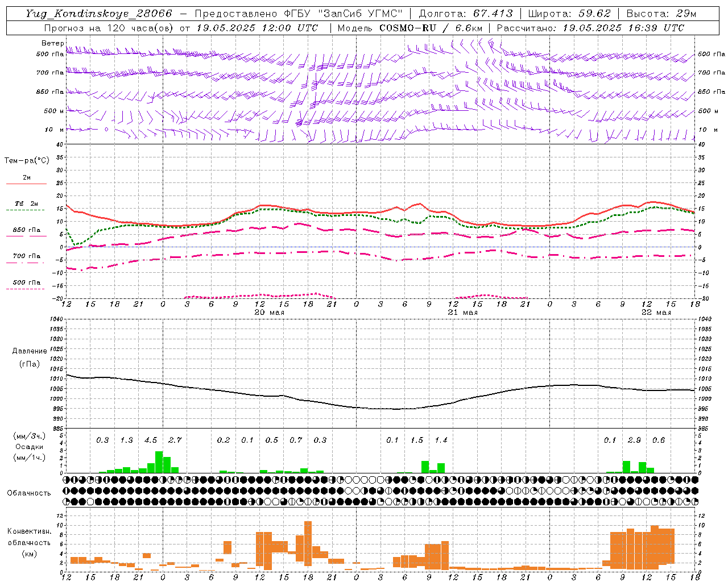Select the 0.7 precipitation total value
The image size is (728, 582).
(x=296, y=440)
